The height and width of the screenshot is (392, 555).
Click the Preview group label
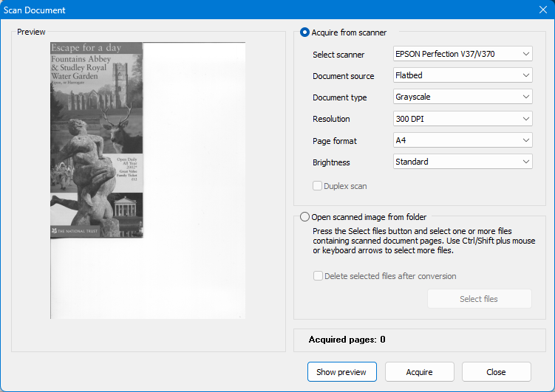(x=31, y=32)
